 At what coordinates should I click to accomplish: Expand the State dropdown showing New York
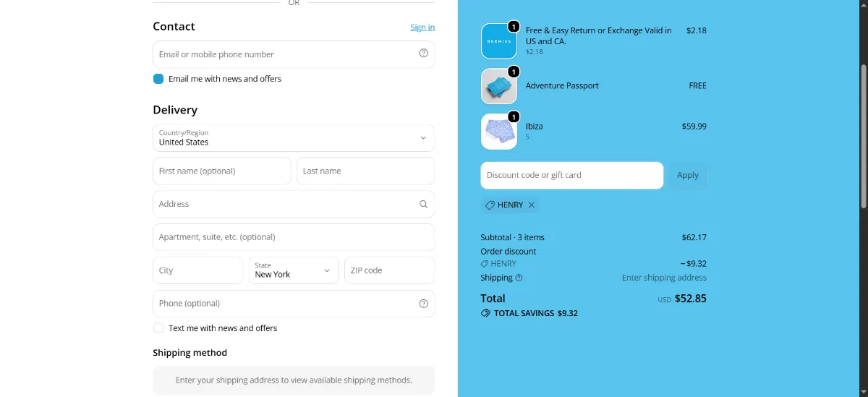point(294,270)
